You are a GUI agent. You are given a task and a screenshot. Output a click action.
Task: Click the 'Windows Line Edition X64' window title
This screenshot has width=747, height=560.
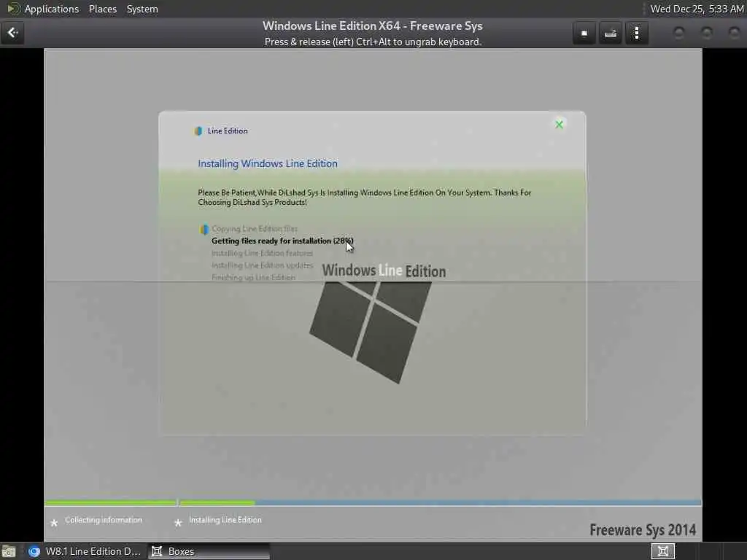pos(373,26)
